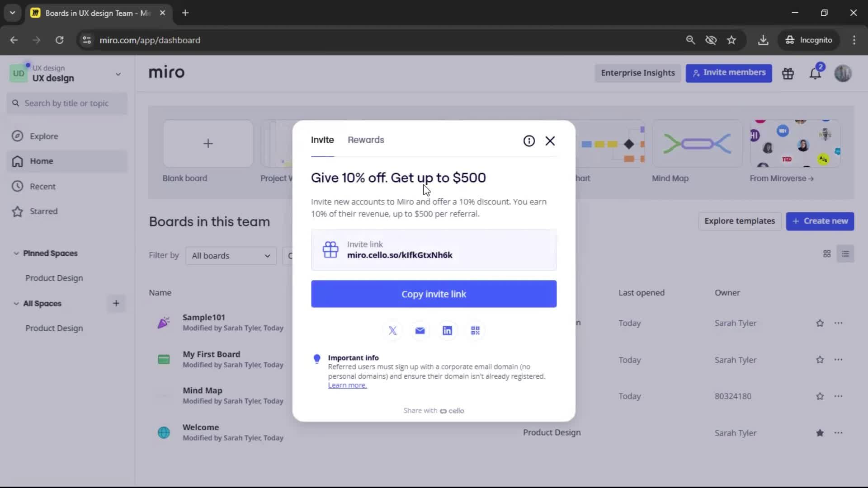Switch to the Rewards tab
Screen dimensions: 868x488
(366, 140)
